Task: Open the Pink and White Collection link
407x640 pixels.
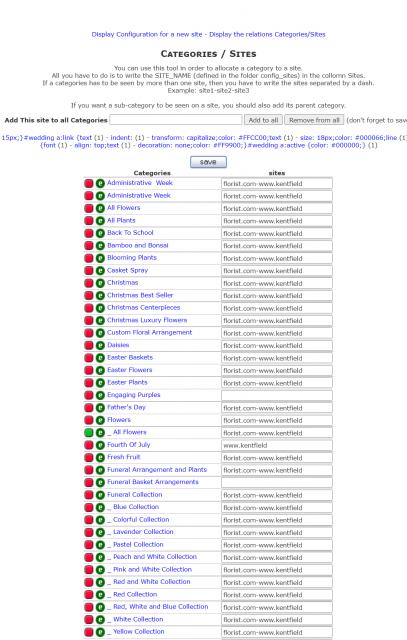Action: pos(152,569)
